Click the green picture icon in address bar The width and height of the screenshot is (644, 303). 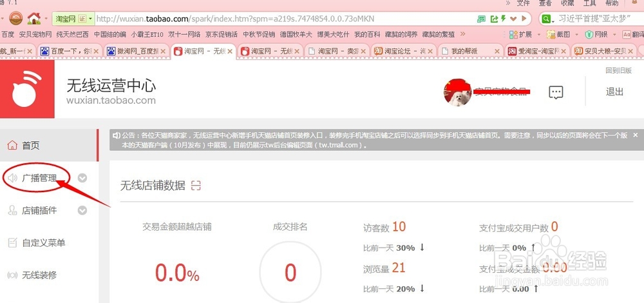(x=481, y=19)
